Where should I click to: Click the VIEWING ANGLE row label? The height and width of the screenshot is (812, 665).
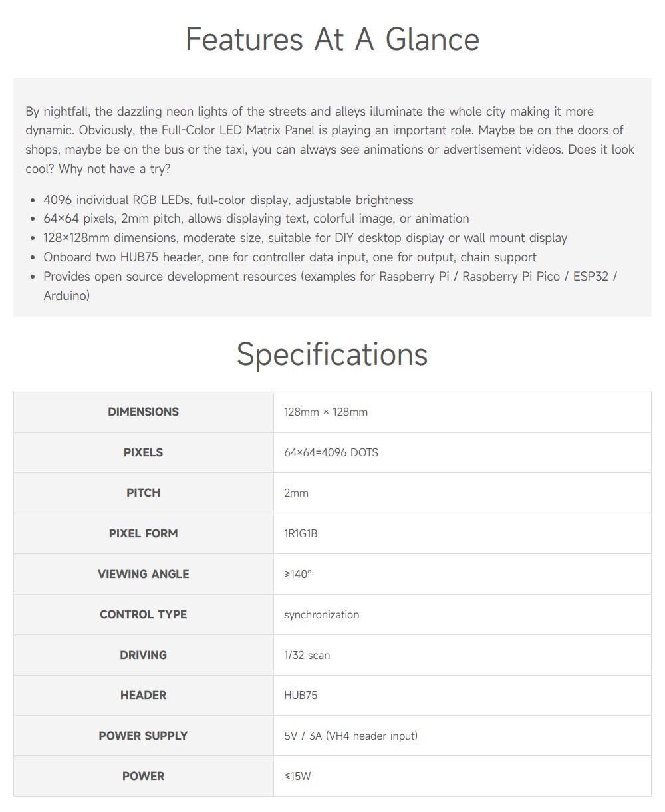143,574
